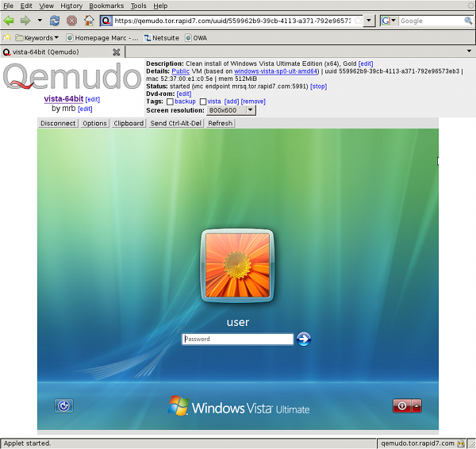
Task: Click the Public visibility link
Action: pos(180,71)
